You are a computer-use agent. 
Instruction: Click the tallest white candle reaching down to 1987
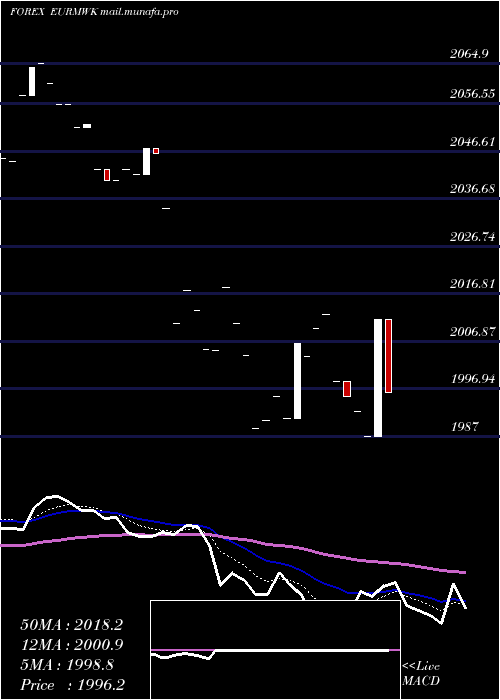378,378
